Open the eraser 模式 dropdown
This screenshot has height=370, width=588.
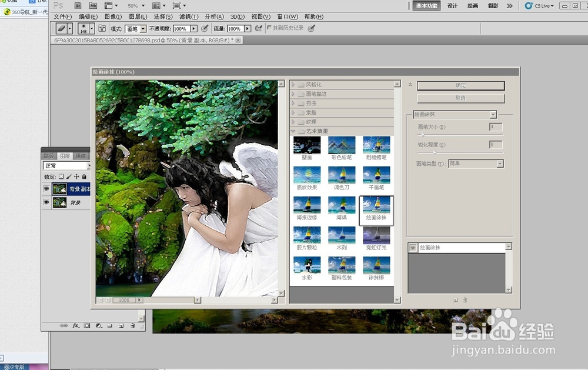(136, 28)
